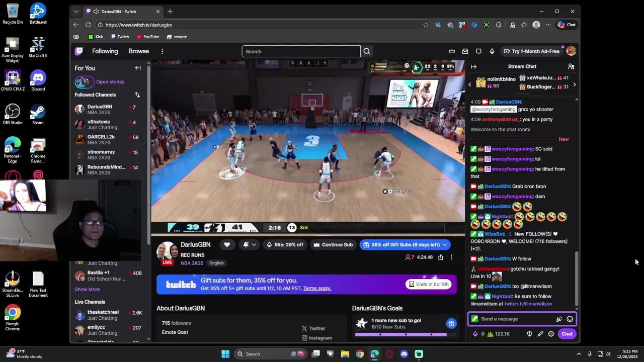Expand 35% off Gift Subs dropdown
Screen dimensions: 644x362
[x=445, y=245]
